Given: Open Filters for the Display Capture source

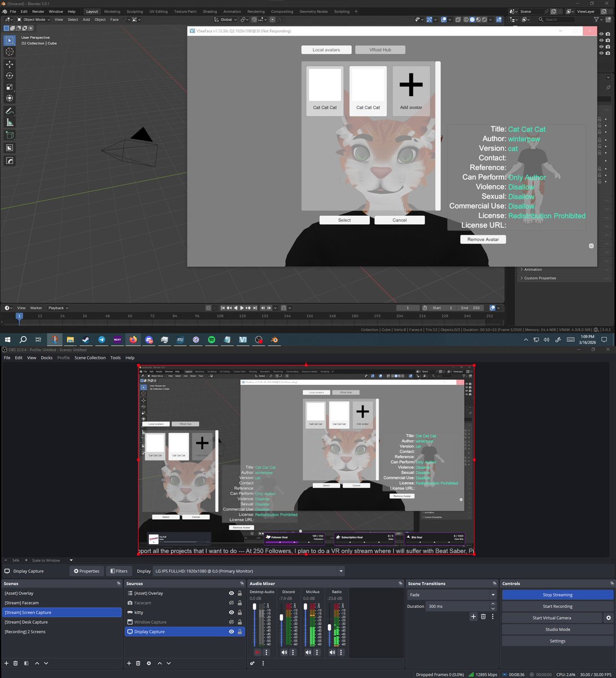Looking at the screenshot, I should click(x=119, y=571).
